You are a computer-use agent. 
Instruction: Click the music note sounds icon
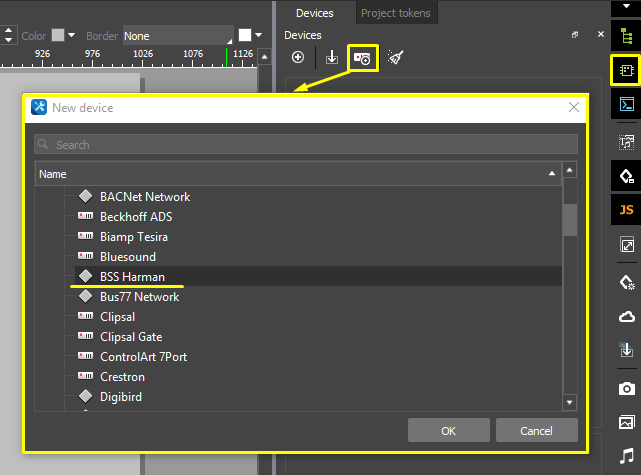pos(626,456)
